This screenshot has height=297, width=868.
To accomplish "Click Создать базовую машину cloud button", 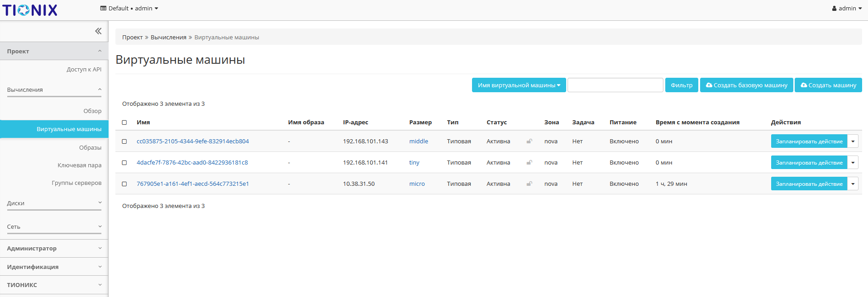I will pos(746,85).
